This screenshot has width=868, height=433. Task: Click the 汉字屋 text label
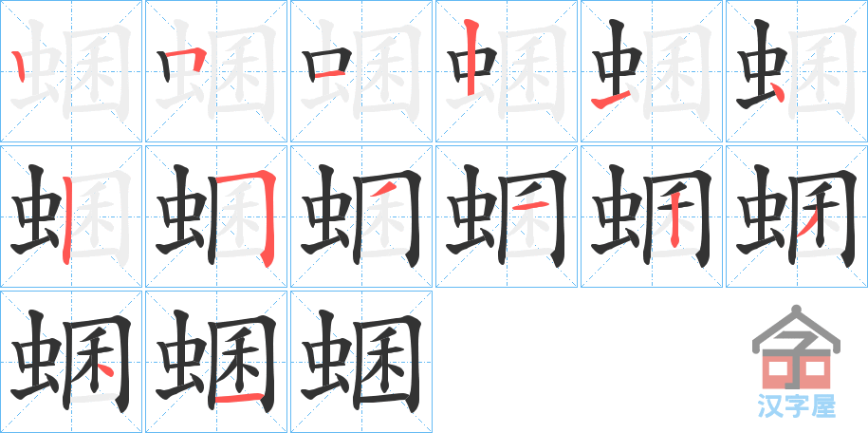click(x=796, y=405)
